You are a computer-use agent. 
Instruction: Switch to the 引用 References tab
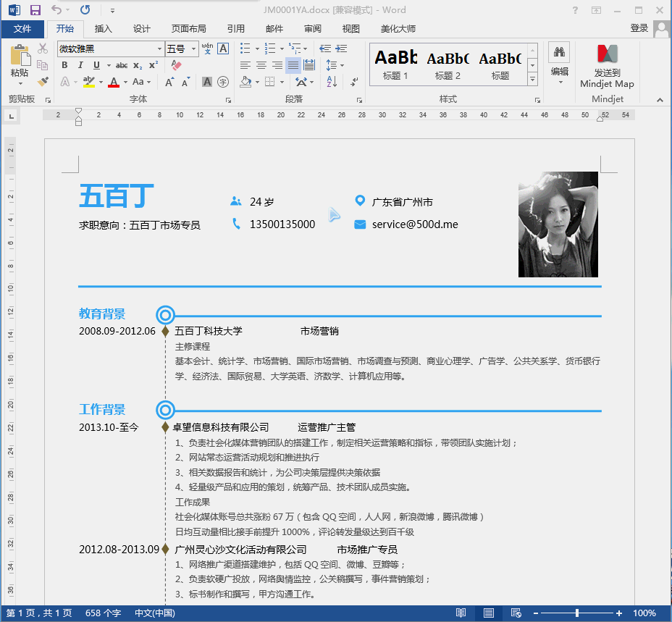236,29
